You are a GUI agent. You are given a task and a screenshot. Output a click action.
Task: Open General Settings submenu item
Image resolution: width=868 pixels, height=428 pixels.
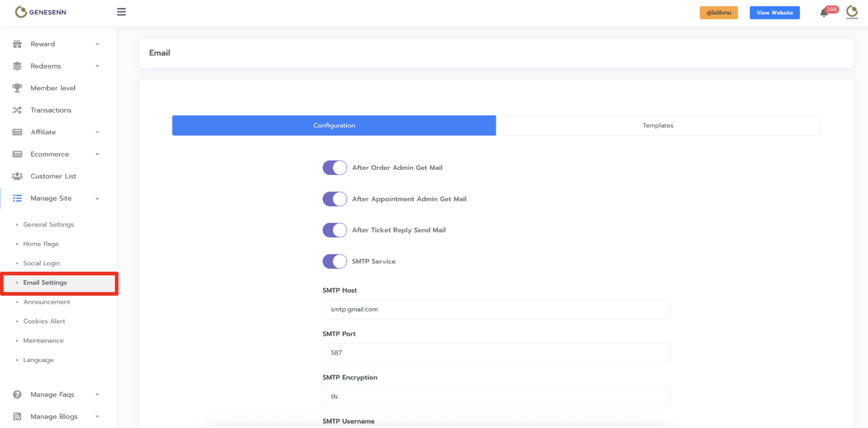click(48, 225)
